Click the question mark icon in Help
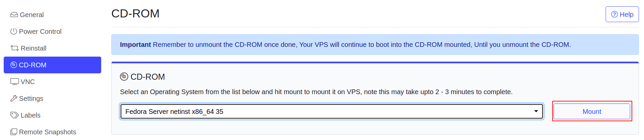644x140 pixels. pyautogui.click(x=614, y=14)
